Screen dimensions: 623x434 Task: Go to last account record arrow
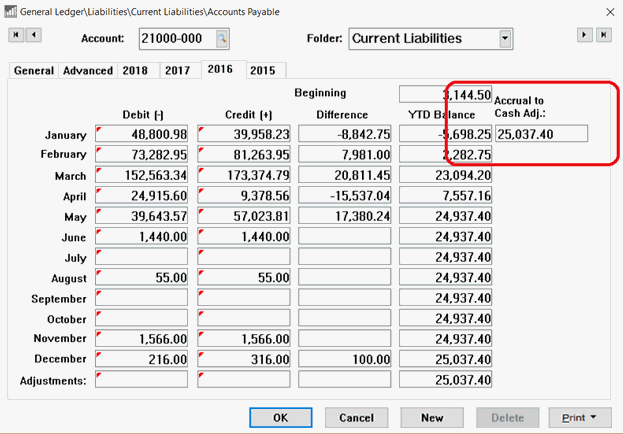click(604, 35)
